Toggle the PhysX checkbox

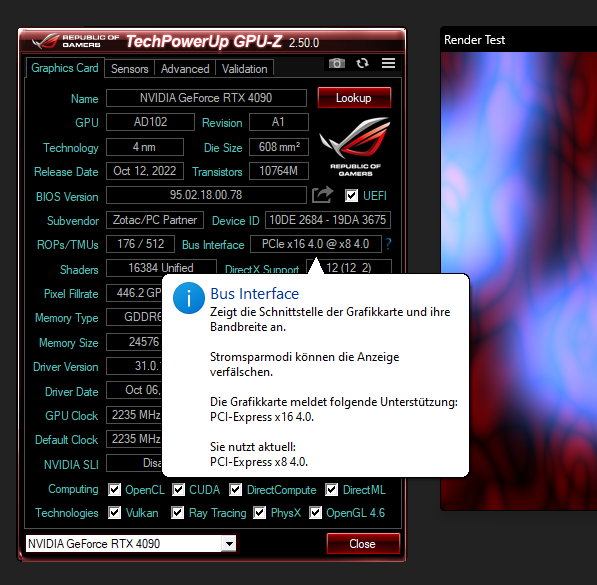point(260,513)
